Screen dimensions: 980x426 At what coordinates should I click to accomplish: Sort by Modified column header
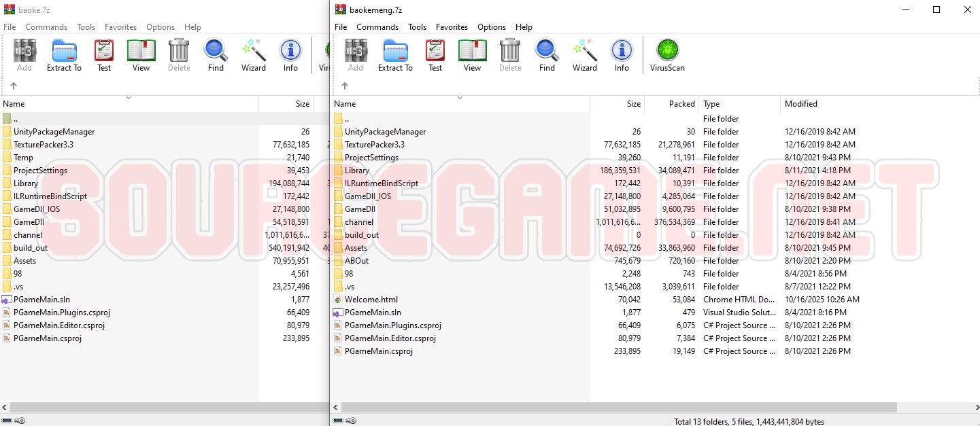click(x=800, y=104)
